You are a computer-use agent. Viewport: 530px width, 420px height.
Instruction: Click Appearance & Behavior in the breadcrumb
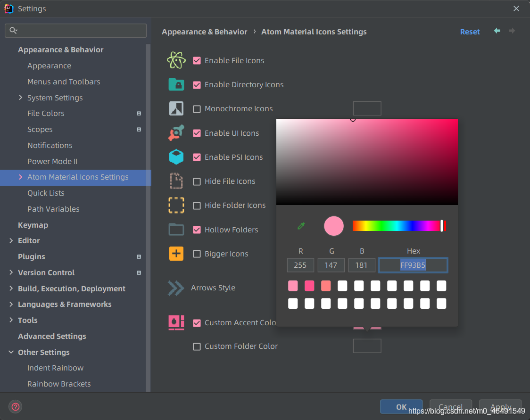205,32
